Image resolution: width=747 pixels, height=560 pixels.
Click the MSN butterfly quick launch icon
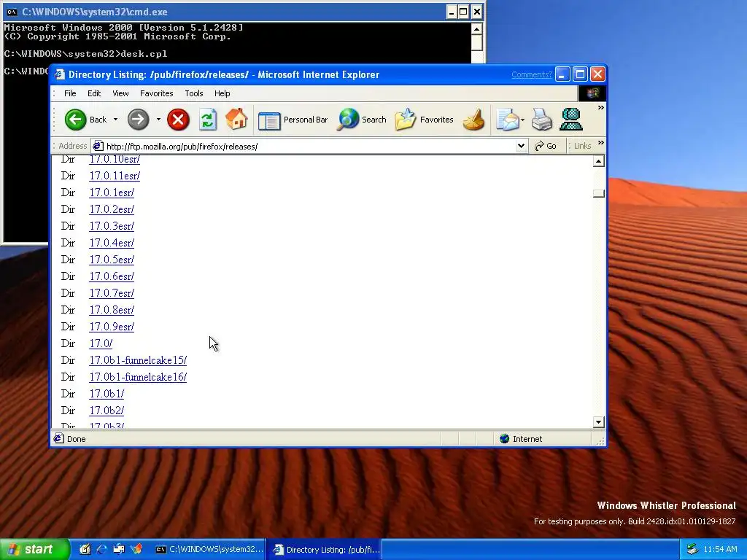136,550
